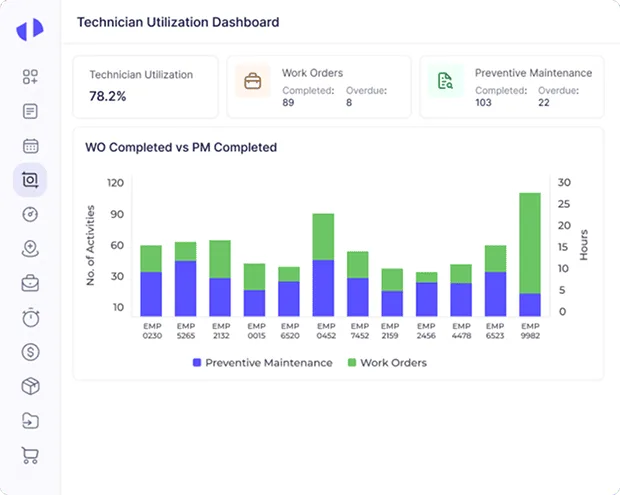Click the EMP 9982 axis label
620x495 pixels.
(x=530, y=331)
